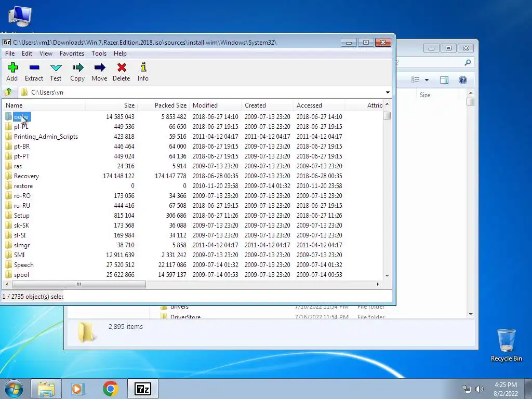Click the network tray icon
Viewport: 532px width, 399px height.
click(467, 389)
